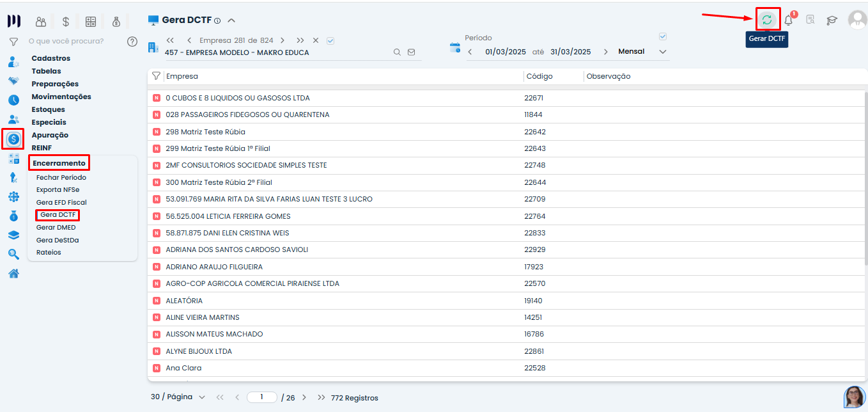Image resolution: width=868 pixels, height=412 pixels.
Task: Toggle the checkbox above the Mensal period
Action: pos(663,36)
